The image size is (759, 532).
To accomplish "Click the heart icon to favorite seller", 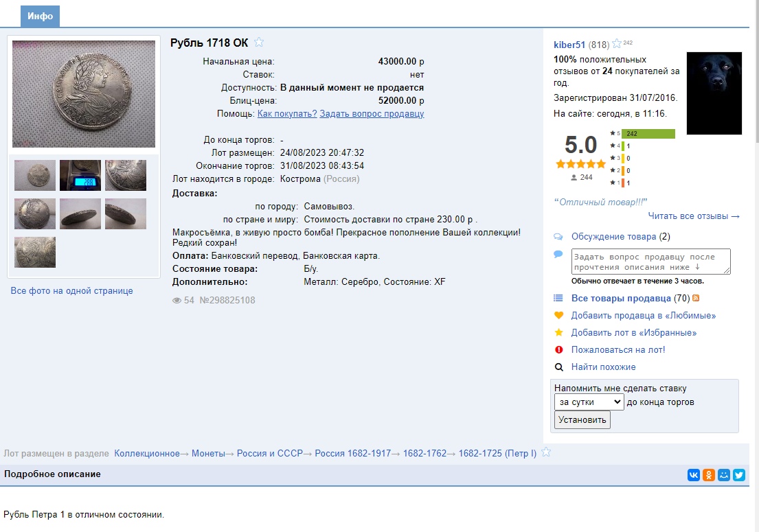I will 558,316.
